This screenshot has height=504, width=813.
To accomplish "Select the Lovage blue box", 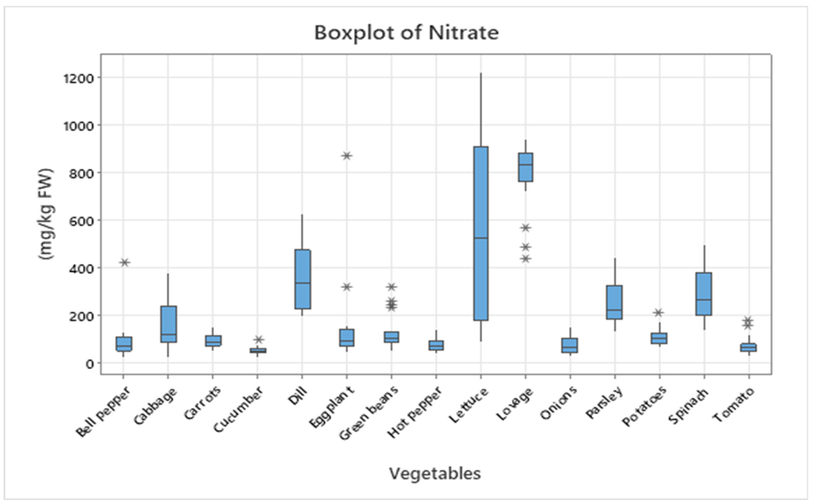I will [x=525, y=167].
